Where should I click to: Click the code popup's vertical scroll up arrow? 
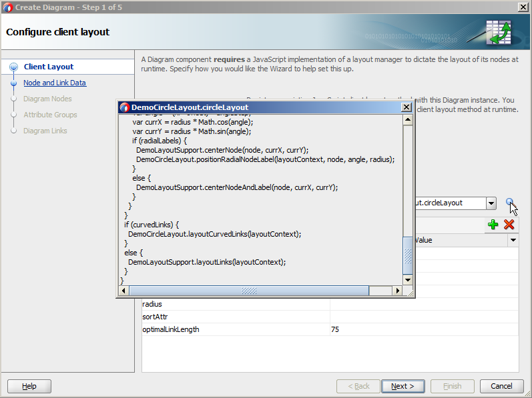pos(407,120)
